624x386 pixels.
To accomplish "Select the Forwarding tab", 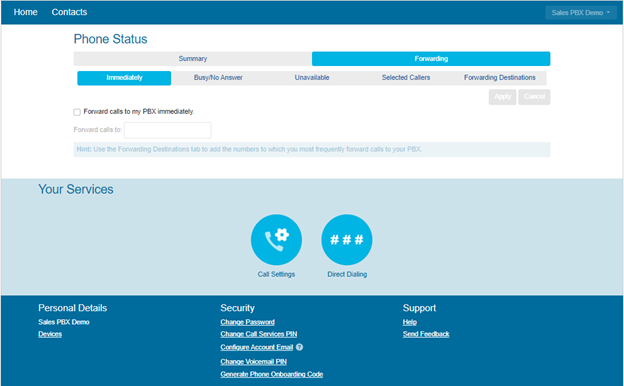I will coord(431,58).
